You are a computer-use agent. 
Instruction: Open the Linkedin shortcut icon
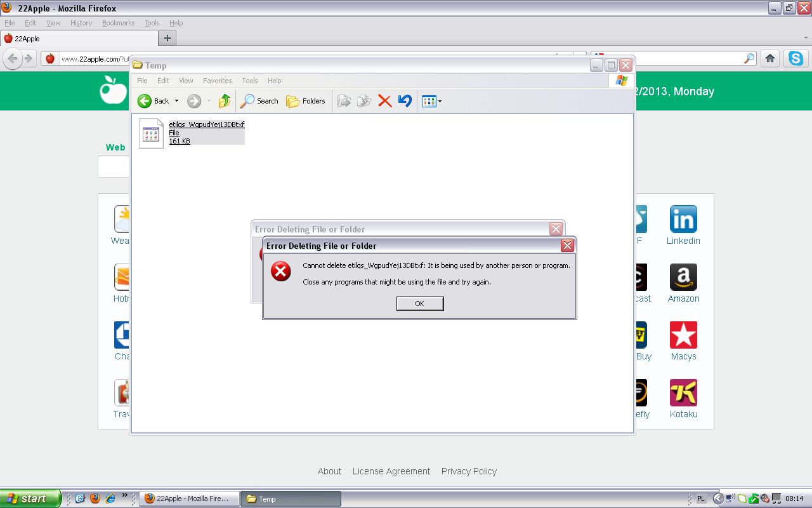[x=683, y=219]
